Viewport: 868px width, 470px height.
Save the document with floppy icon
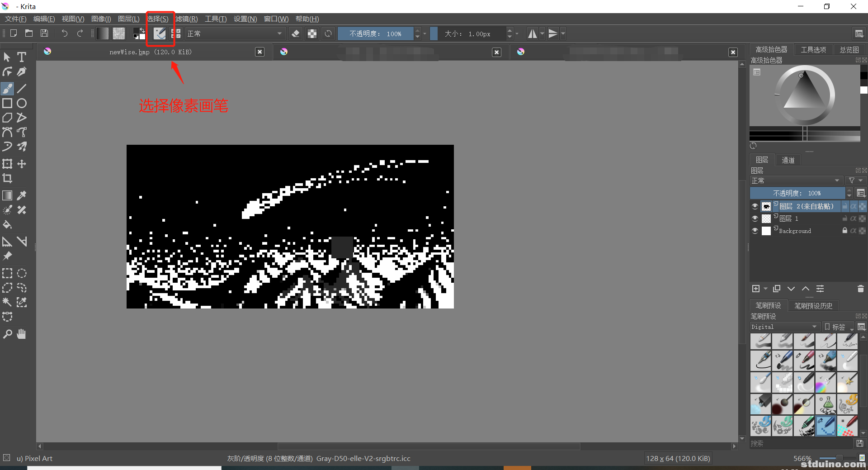pyautogui.click(x=44, y=33)
